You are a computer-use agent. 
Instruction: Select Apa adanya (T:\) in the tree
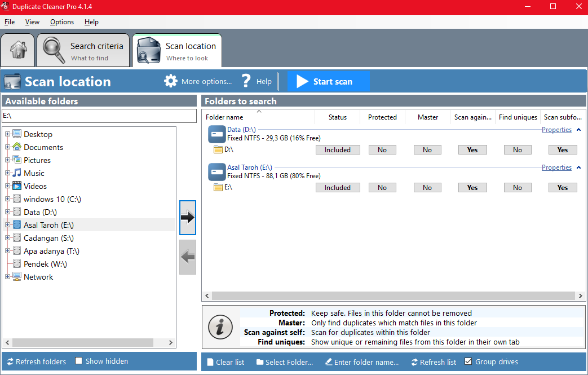point(51,251)
